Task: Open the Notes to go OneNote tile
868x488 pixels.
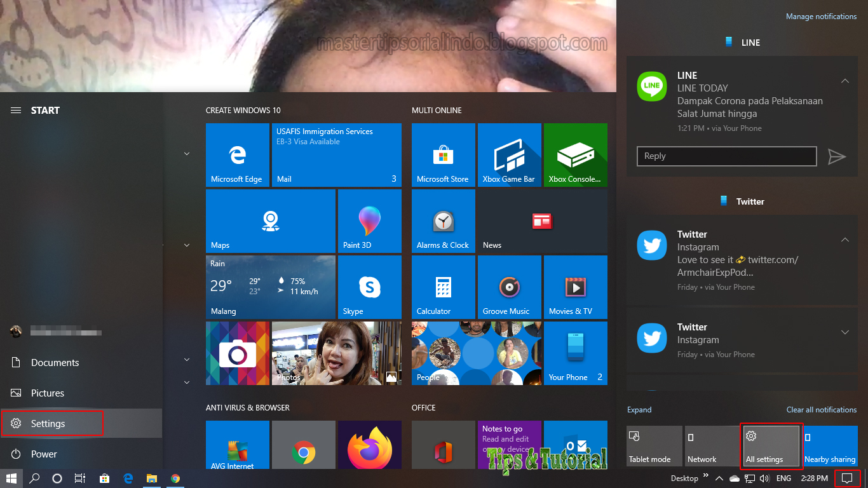Action: pyautogui.click(x=510, y=445)
